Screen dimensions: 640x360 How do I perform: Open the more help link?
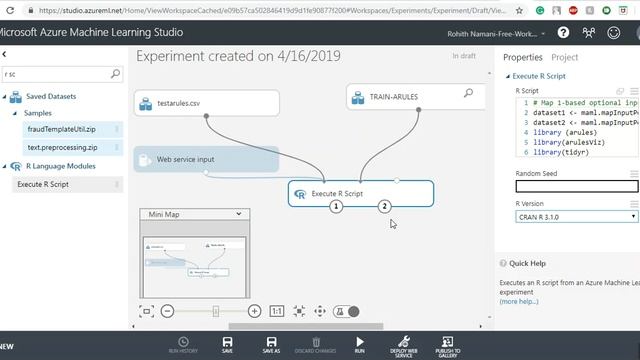coord(519,301)
